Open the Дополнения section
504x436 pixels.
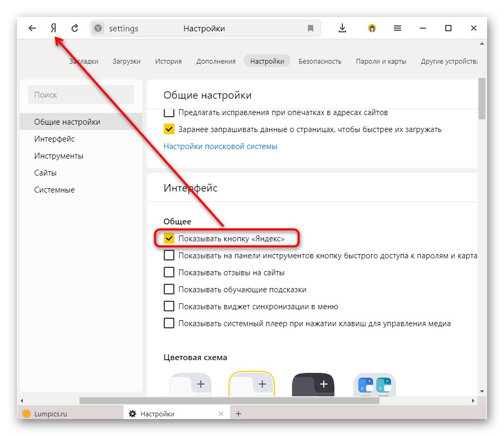[216, 61]
